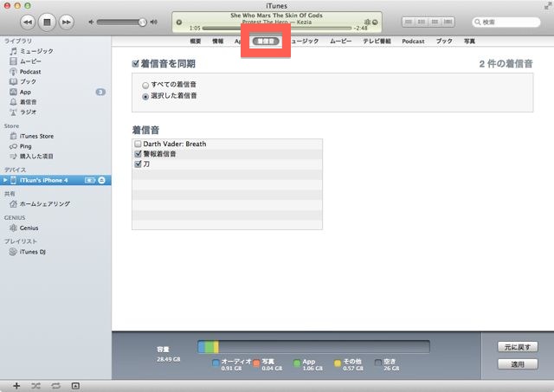This screenshot has width=554, height=392.
Task: Expand iTkun's iPhone 4 disclosure triangle
Action: click(x=5, y=180)
